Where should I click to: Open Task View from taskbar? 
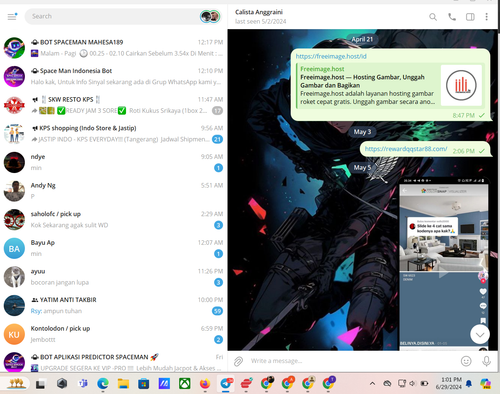pyautogui.click(x=40, y=384)
